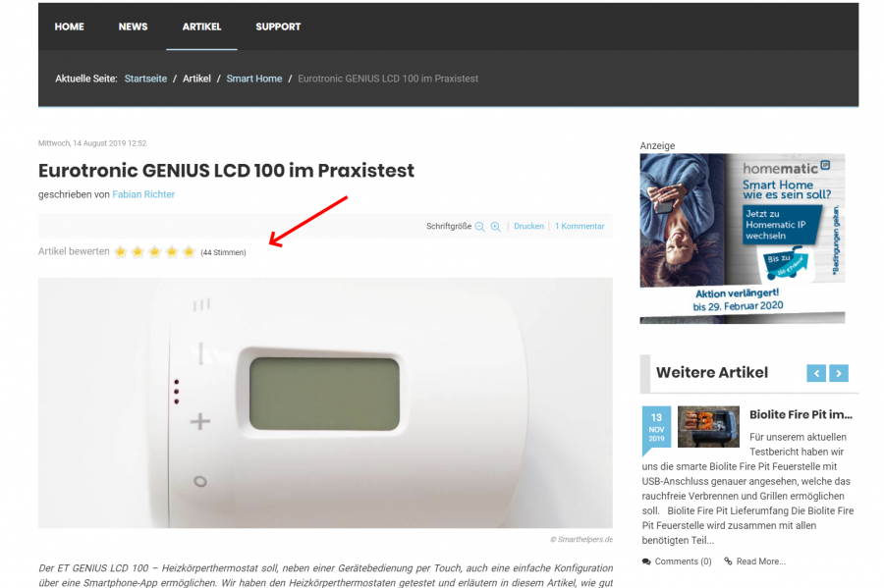This screenshot has height=588, width=884.
Task: Click the Comments speech bubble icon
Action: pos(646,561)
